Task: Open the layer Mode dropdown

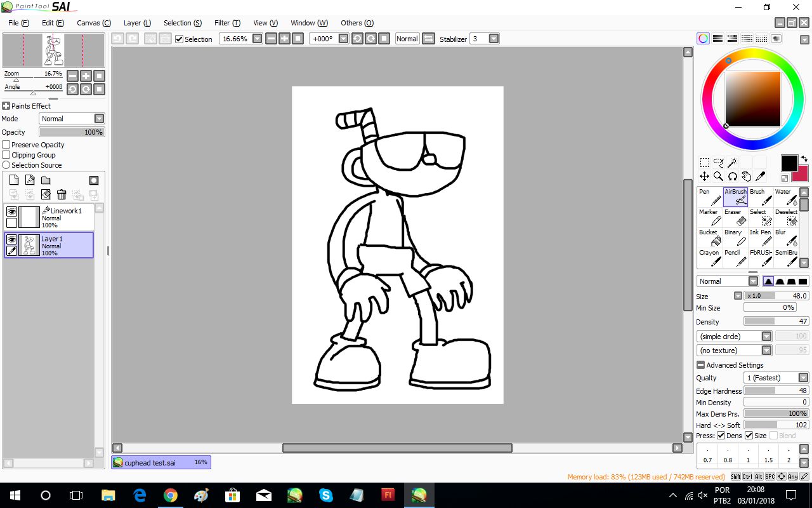Action: point(72,119)
